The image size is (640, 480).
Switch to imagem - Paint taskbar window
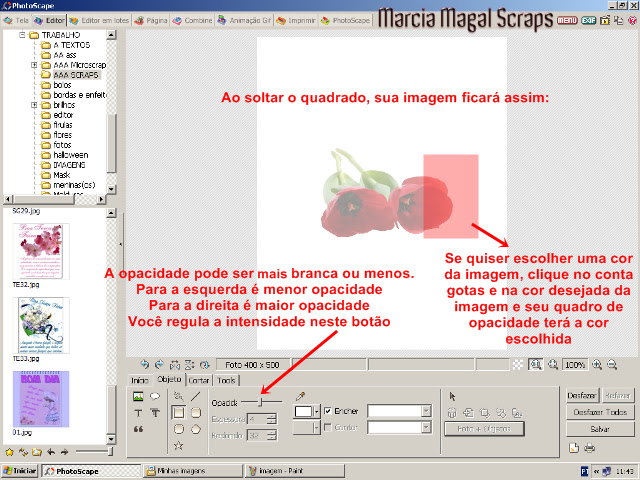tap(295, 471)
